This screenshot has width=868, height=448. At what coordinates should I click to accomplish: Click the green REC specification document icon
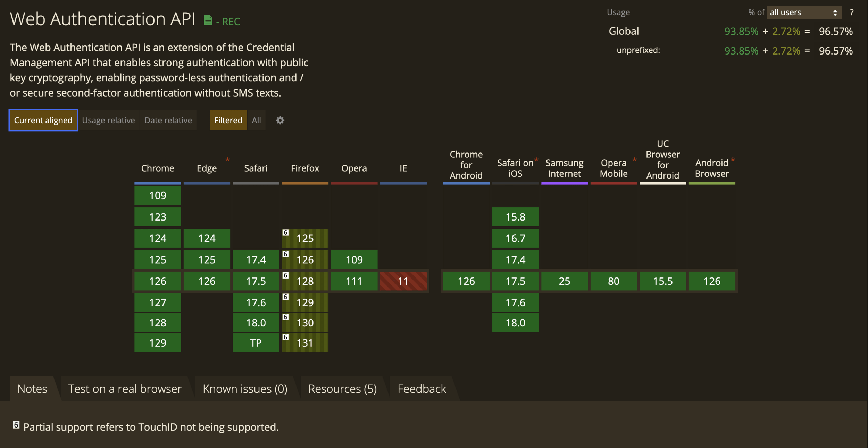click(208, 20)
